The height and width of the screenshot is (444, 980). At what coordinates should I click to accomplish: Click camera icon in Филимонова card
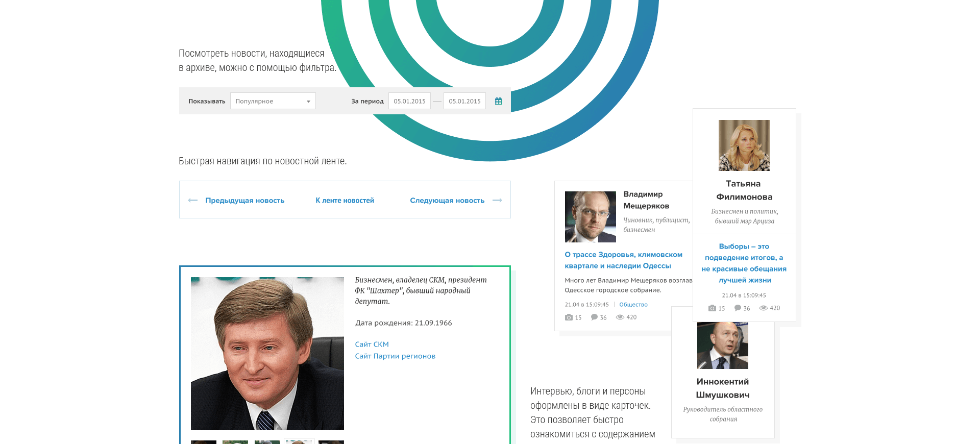(712, 308)
